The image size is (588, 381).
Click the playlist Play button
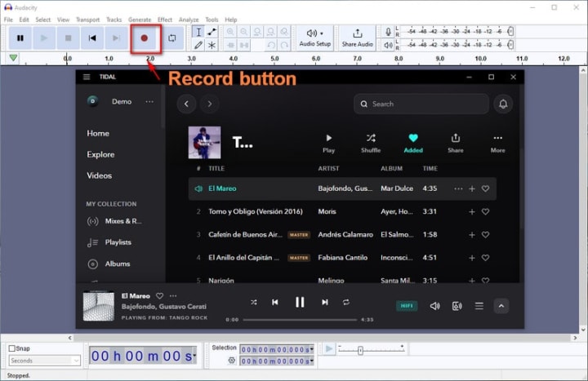(329, 143)
